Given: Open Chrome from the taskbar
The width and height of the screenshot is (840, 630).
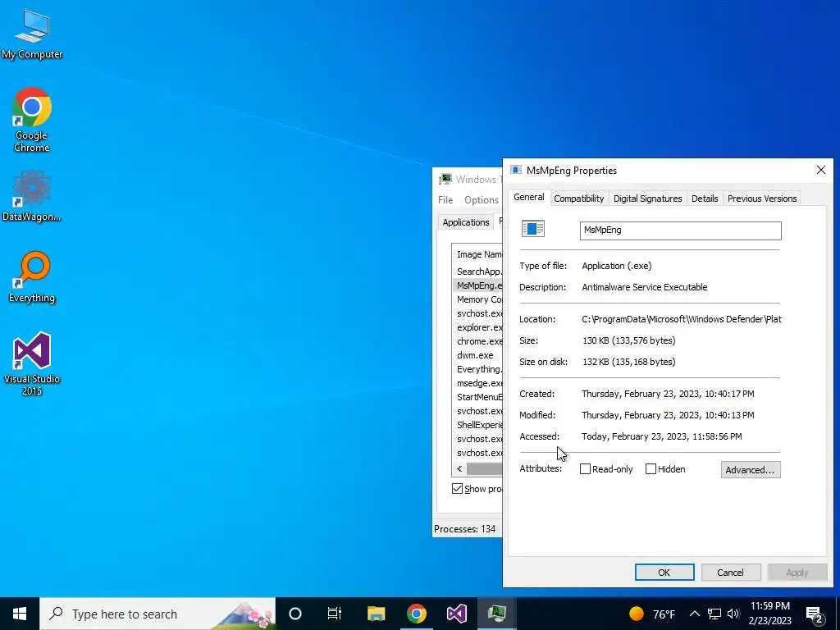Looking at the screenshot, I should 416,614.
